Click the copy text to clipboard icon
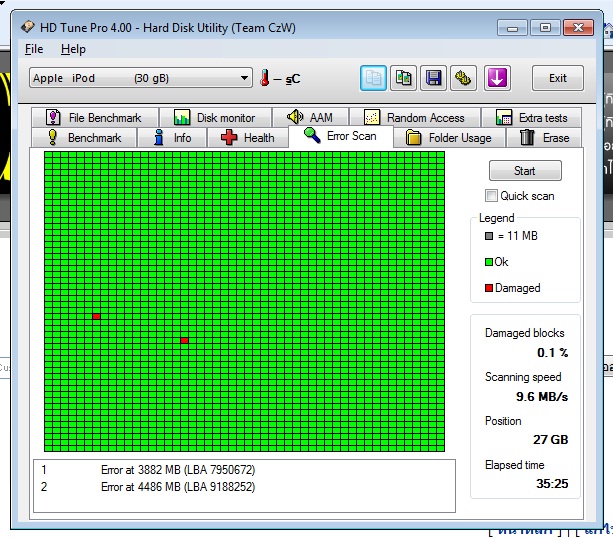This screenshot has width=613, height=538. coord(374,78)
